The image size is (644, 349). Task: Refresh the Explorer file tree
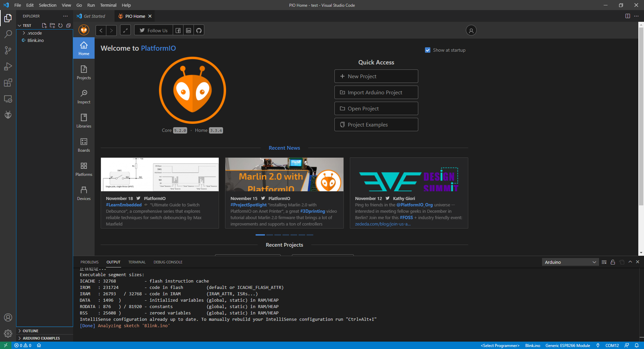(x=60, y=26)
